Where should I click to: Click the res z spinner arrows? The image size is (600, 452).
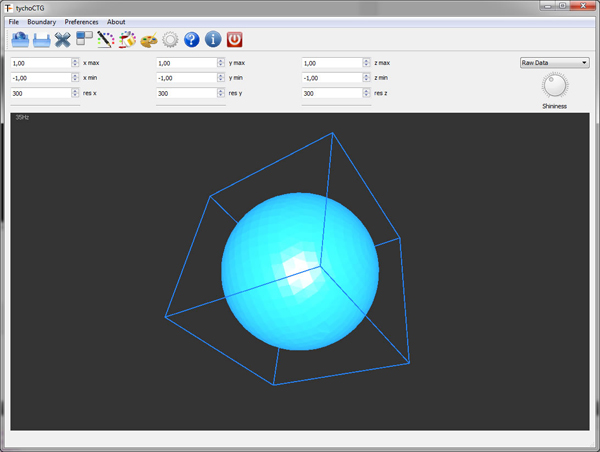coord(365,93)
